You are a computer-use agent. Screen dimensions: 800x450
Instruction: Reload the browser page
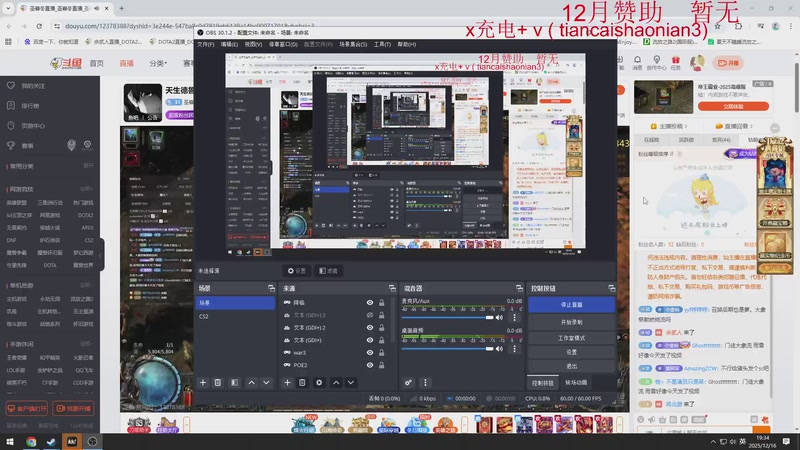(39, 26)
